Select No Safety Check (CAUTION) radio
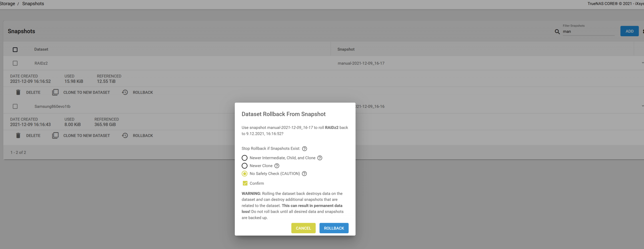644x249 pixels. 245,174
